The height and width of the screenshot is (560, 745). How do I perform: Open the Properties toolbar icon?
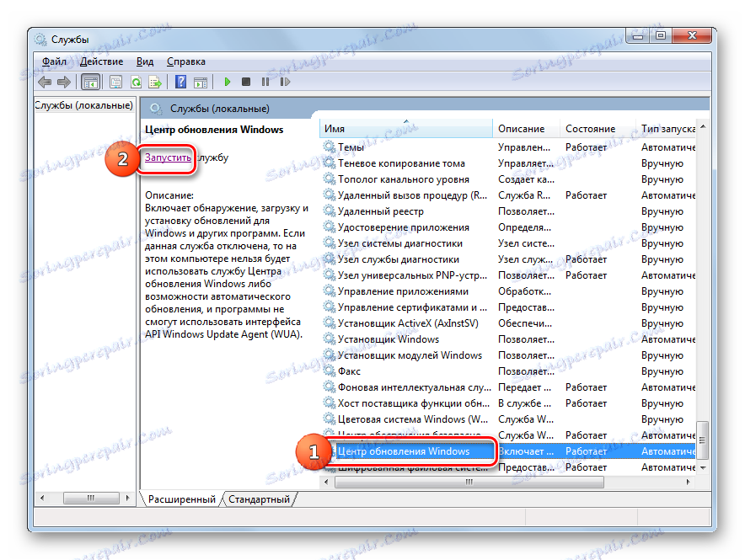point(115,82)
